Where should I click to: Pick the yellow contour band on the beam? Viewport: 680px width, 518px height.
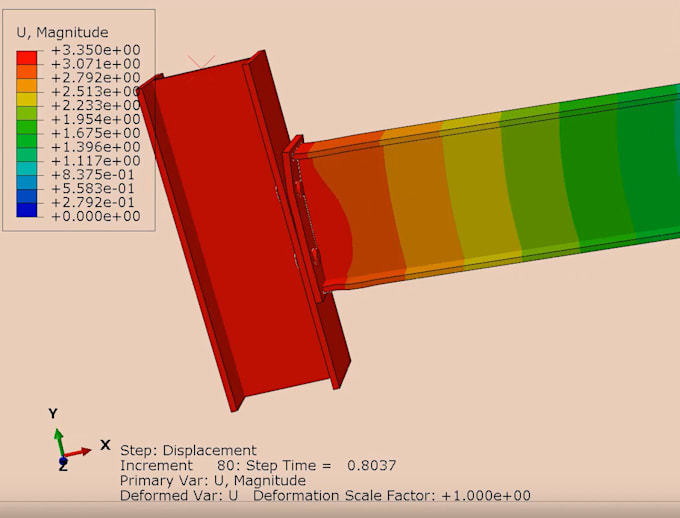pyautogui.click(x=481, y=191)
